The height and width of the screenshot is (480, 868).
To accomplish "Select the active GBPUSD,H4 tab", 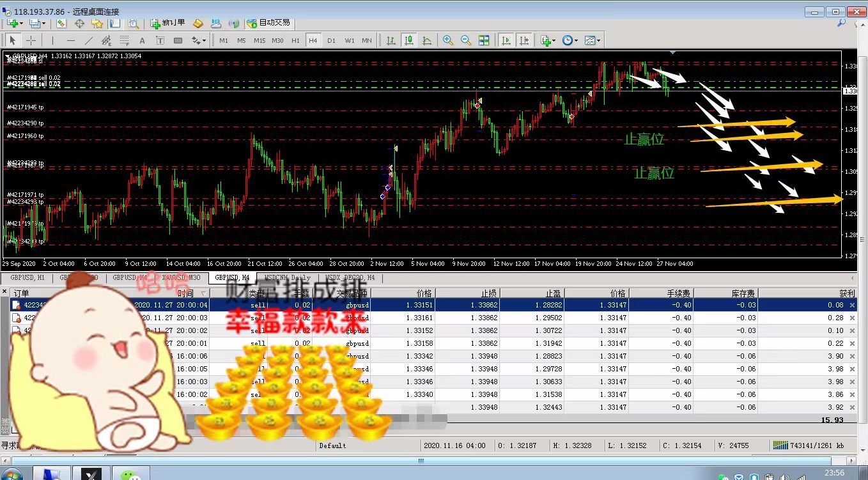I will [x=233, y=278].
